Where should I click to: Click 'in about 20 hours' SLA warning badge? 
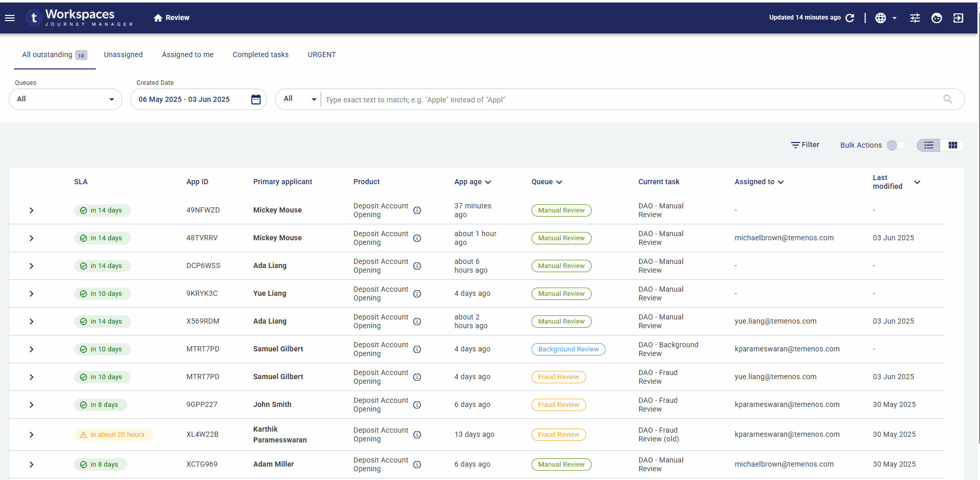[x=113, y=435]
